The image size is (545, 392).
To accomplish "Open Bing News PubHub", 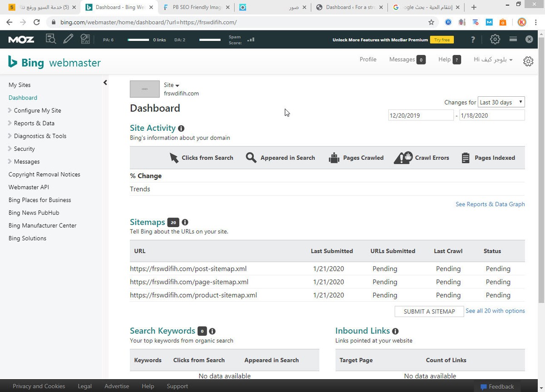I will coord(34,213).
